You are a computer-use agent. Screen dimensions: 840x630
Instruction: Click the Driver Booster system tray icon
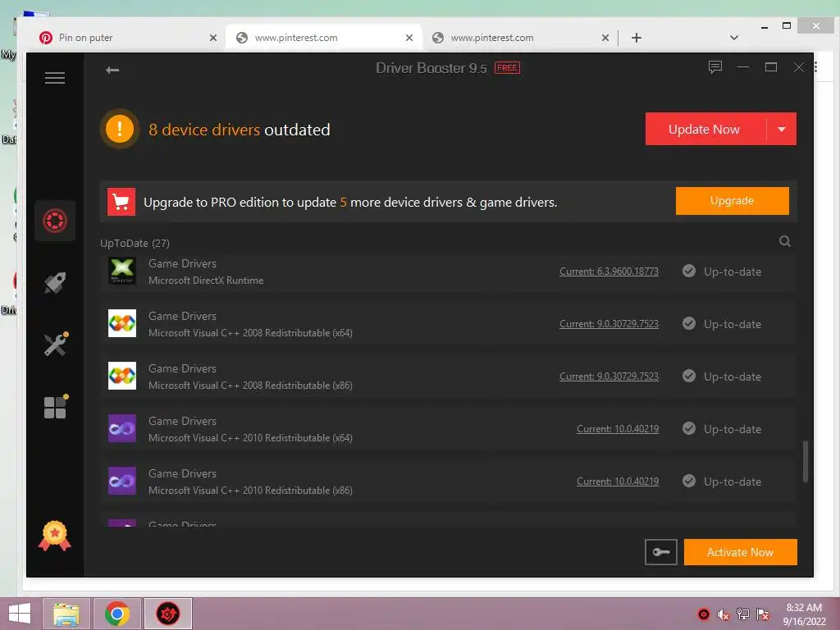point(703,614)
